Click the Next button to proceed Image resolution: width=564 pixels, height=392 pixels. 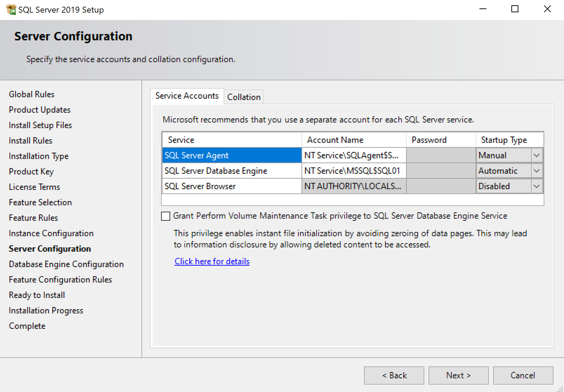[458, 375]
